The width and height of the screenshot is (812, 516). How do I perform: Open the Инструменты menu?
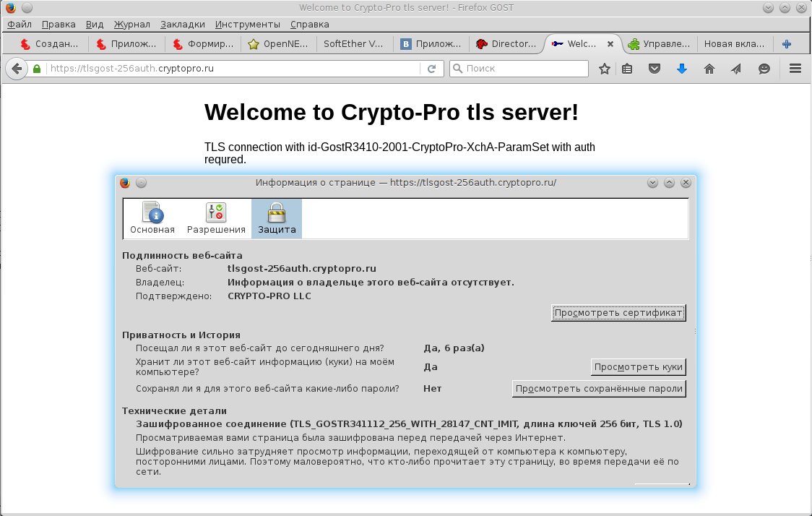(x=247, y=24)
